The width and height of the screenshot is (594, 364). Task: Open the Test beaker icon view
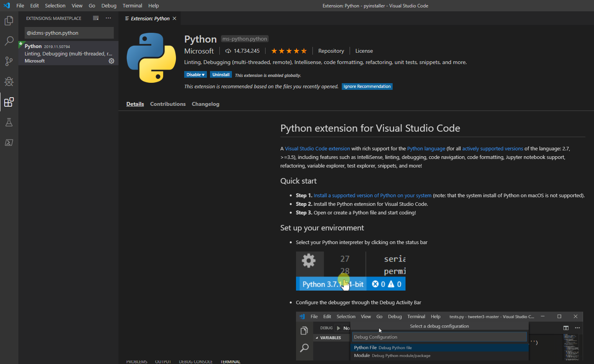tap(9, 122)
